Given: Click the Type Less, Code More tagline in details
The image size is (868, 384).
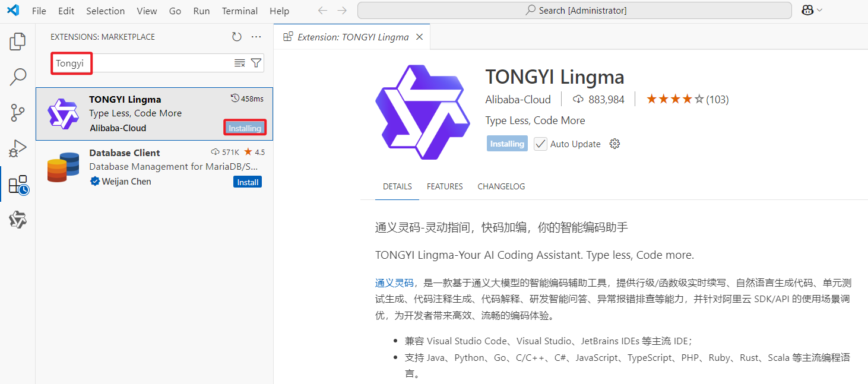Looking at the screenshot, I should pos(535,120).
